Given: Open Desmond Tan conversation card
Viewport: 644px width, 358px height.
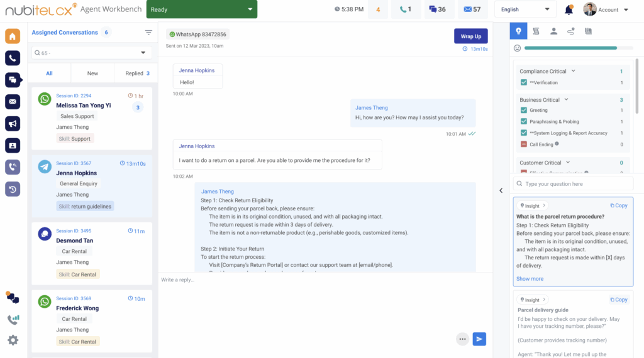Looking at the screenshot, I should (x=92, y=254).
